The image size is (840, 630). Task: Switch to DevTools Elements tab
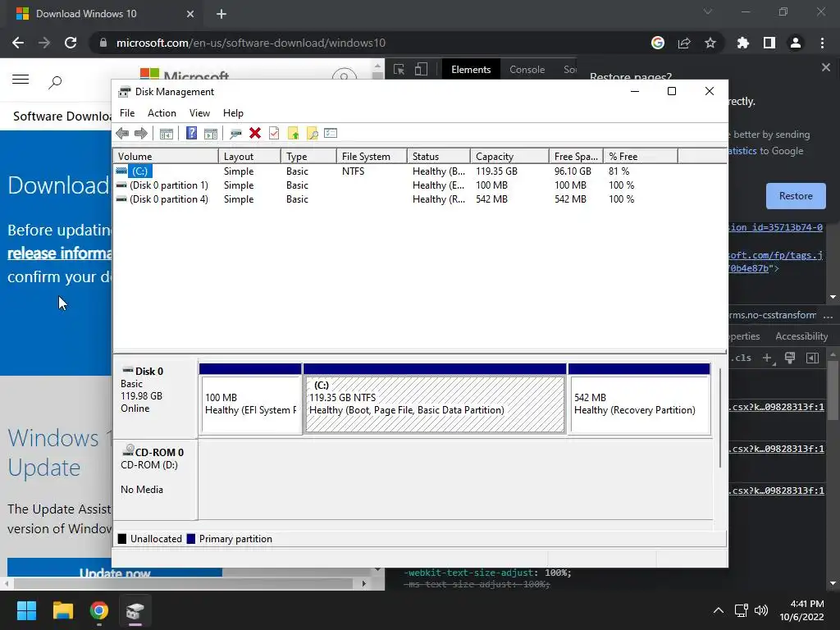click(x=471, y=70)
